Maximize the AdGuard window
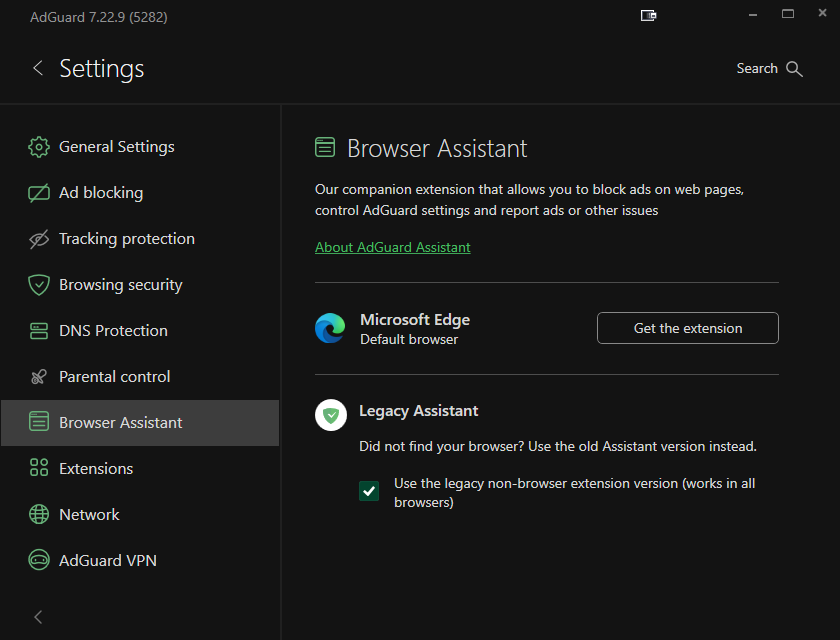Screen dimensions: 840x640 pyautogui.click(x=788, y=14)
